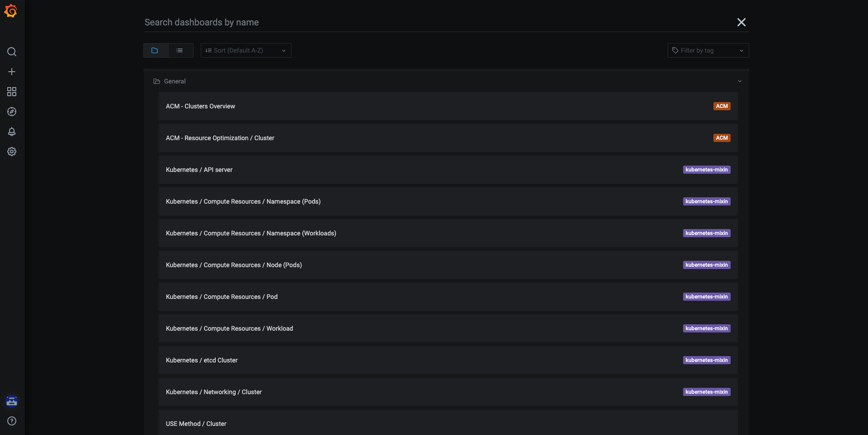Switch to folder view layout

point(155,50)
